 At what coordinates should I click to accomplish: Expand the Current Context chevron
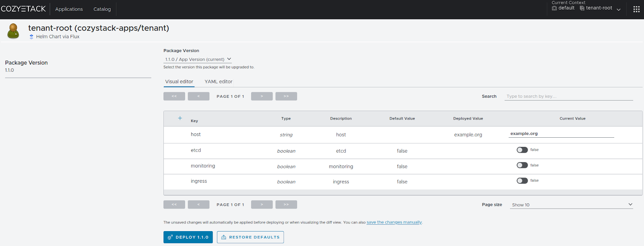[x=619, y=9]
